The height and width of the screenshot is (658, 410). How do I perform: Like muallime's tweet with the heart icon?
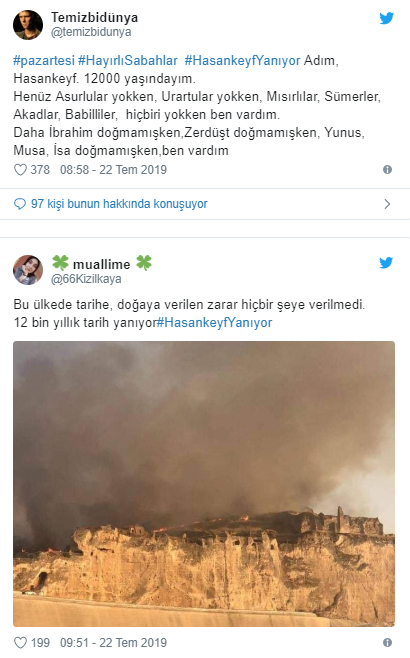point(20,642)
